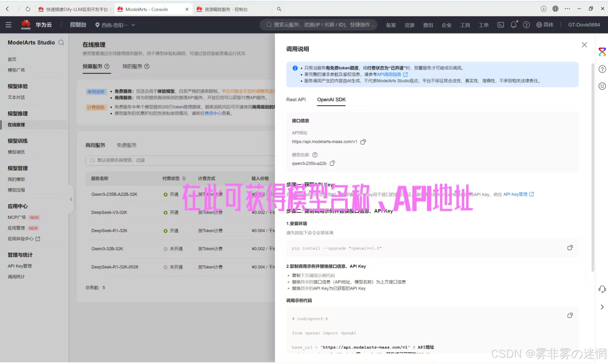
Task: Open 应用体验中心 external link
Action: tap(24, 239)
